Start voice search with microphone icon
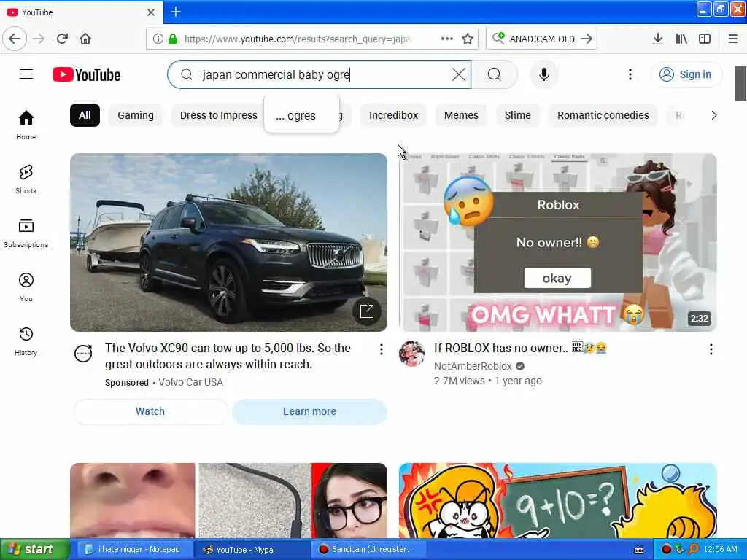 [544, 74]
